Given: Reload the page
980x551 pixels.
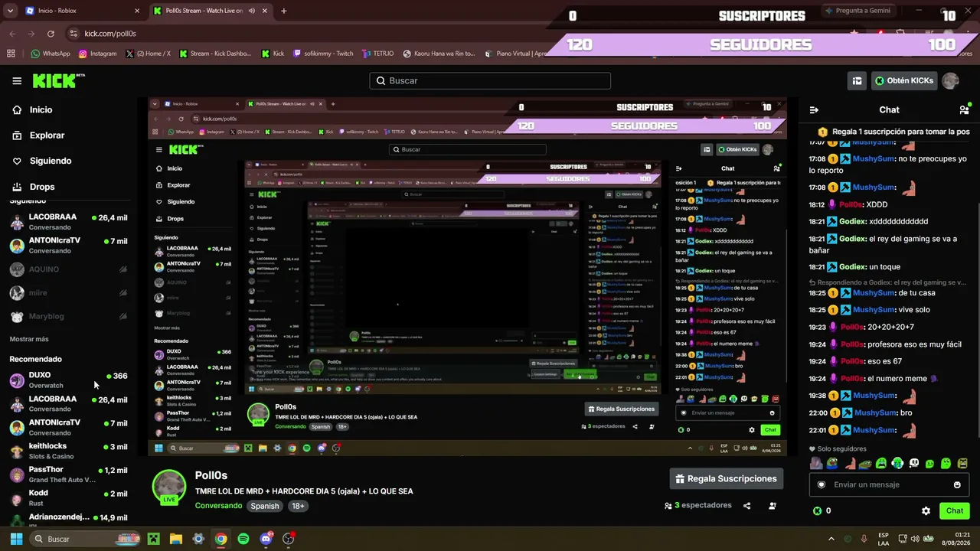Looking at the screenshot, I should click(x=51, y=34).
